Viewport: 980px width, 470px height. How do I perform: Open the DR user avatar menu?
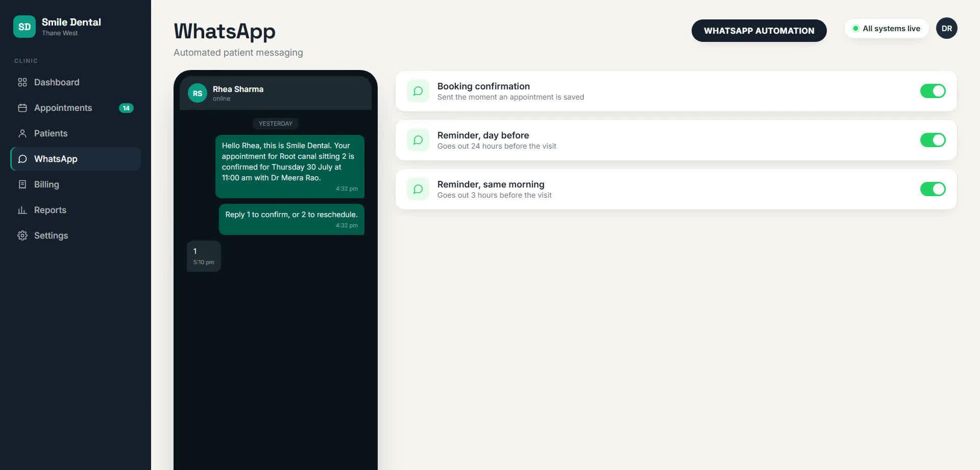click(947, 28)
